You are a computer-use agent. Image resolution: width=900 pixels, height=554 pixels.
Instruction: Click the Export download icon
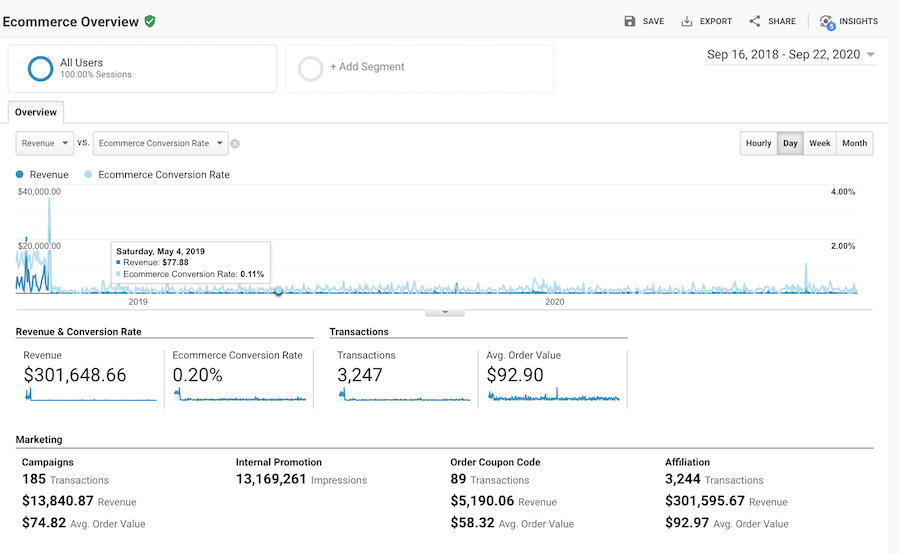tap(686, 21)
